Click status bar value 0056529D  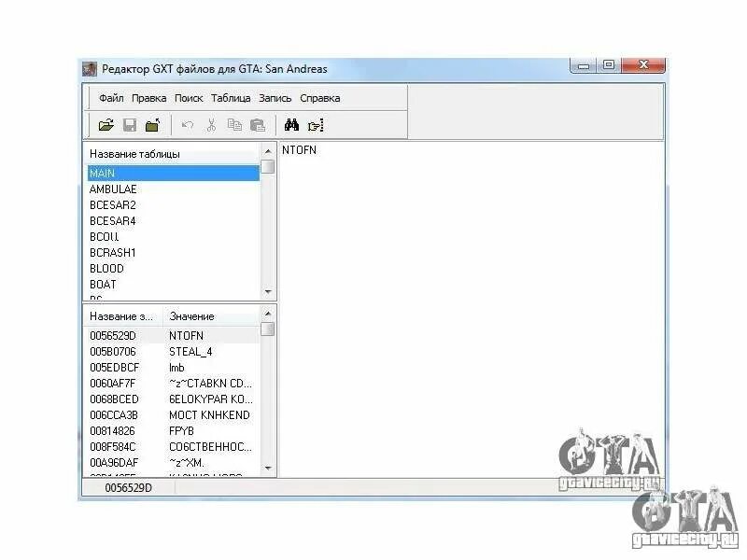pyautogui.click(x=129, y=488)
